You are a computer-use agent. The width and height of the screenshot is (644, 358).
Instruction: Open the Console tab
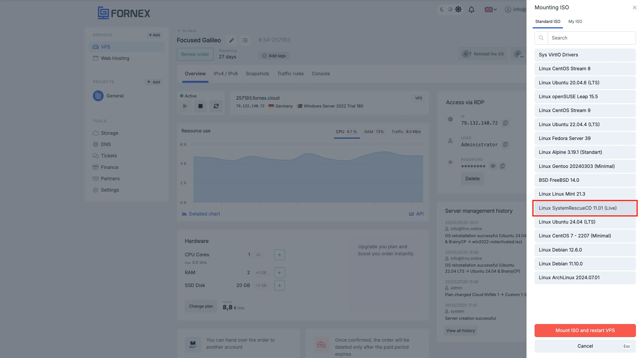tap(321, 74)
